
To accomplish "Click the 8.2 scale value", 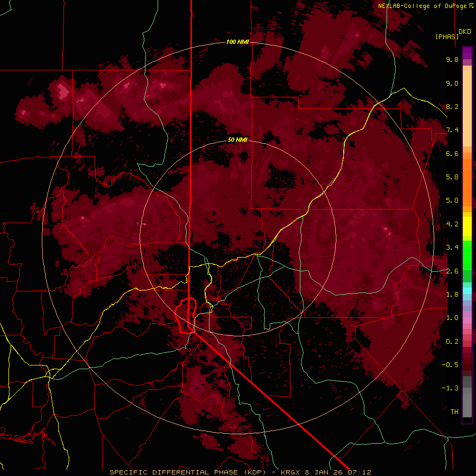I will click(452, 106).
